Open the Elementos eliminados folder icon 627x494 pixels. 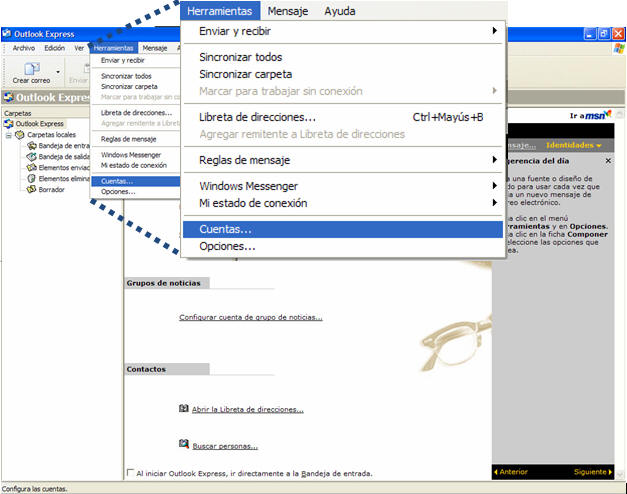click(x=31, y=178)
